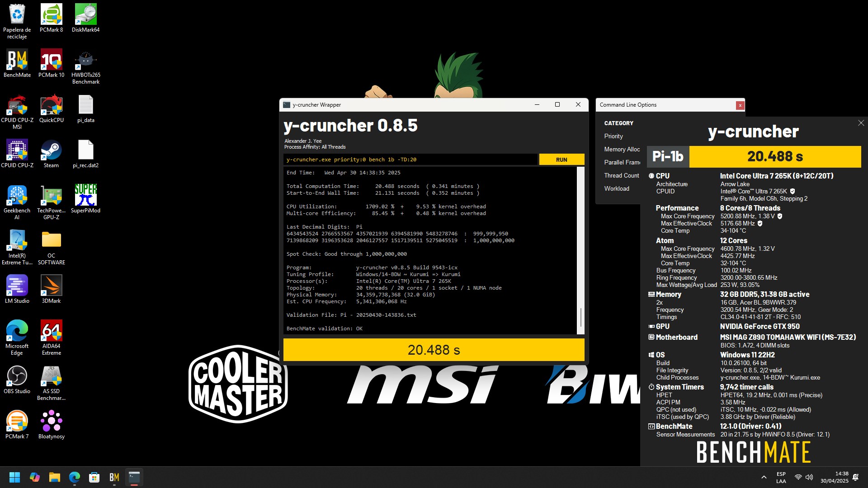The width and height of the screenshot is (868, 488).
Task: Click the taskbar terminal window icon
Action: pos(134,477)
